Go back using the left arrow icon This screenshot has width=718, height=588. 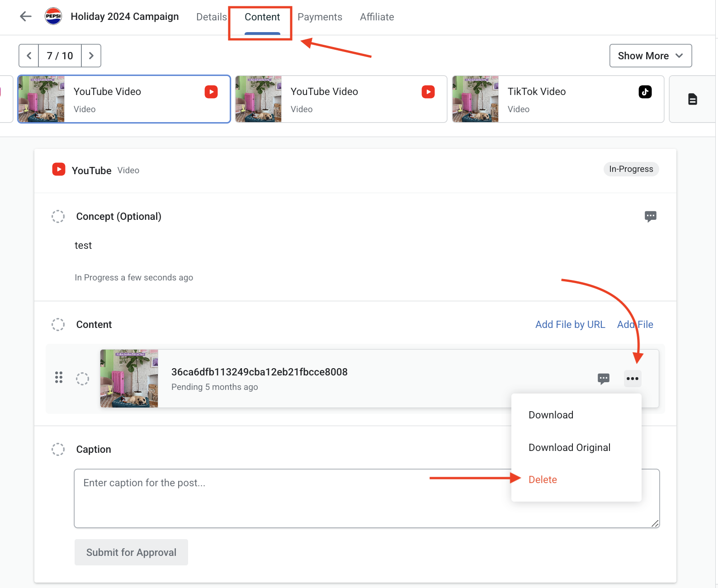[26, 17]
